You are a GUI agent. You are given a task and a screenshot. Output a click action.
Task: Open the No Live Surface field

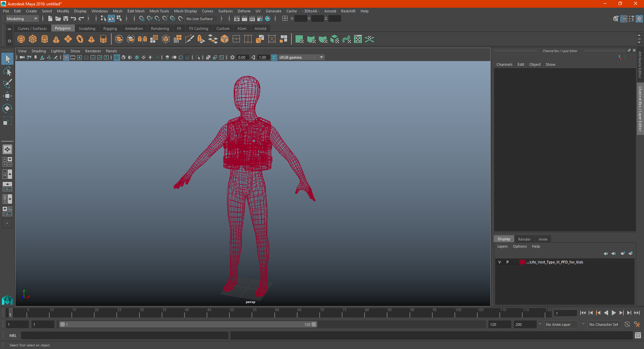click(x=202, y=19)
